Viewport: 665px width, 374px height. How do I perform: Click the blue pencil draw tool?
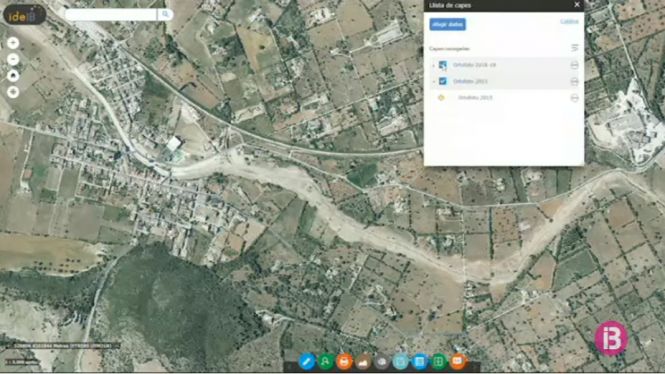tap(307, 362)
